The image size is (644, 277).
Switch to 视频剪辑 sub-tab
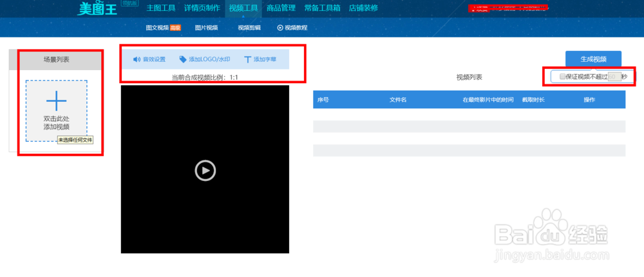(x=249, y=28)
